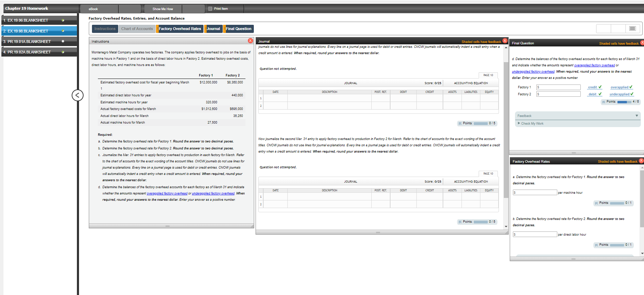
Task: Open Show Me How
Action: [x=163, y=9]
